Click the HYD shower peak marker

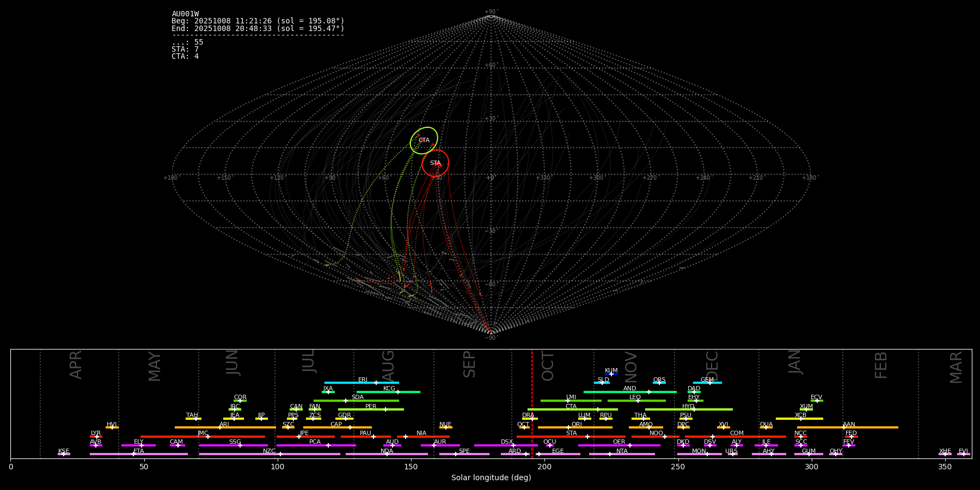694,409
